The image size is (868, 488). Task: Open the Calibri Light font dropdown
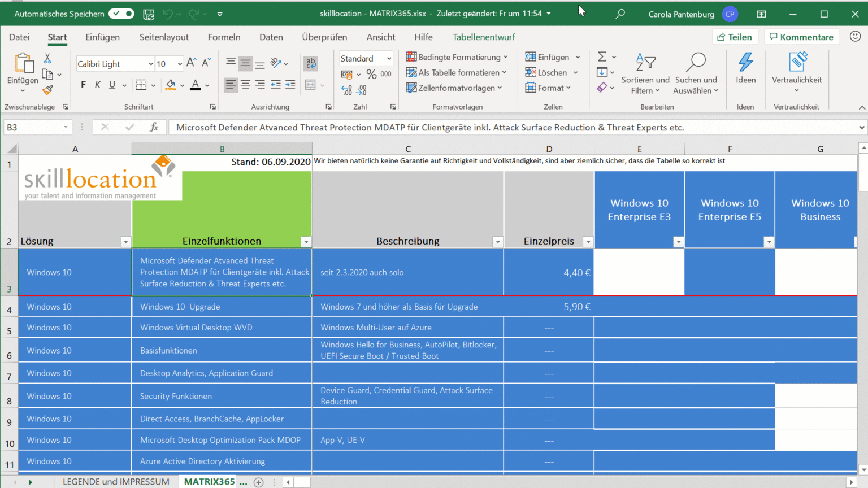[151, 63]
